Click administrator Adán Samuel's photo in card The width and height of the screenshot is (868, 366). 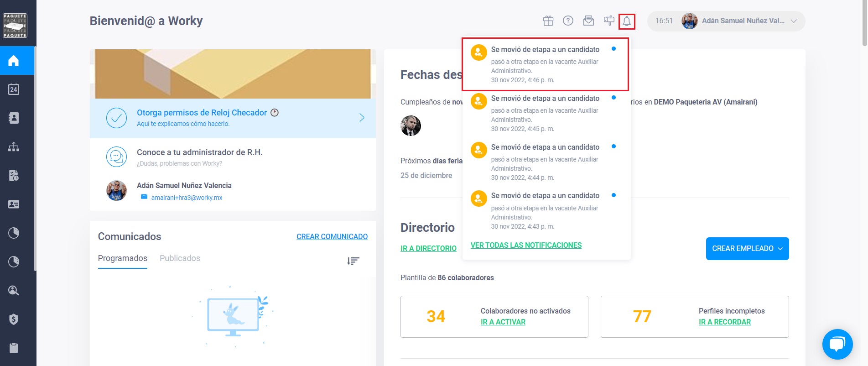tap(116, 190)
